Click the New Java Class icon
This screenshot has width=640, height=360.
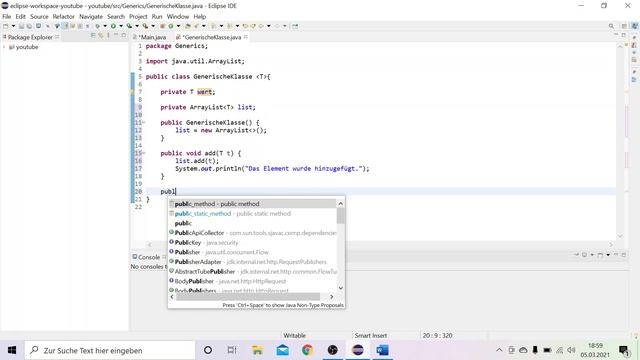click(171, 26)
